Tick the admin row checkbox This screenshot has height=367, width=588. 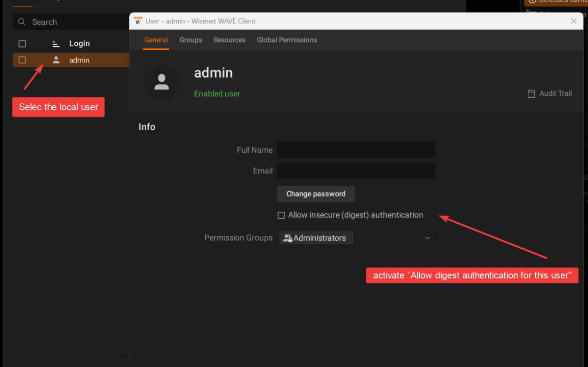22,60
